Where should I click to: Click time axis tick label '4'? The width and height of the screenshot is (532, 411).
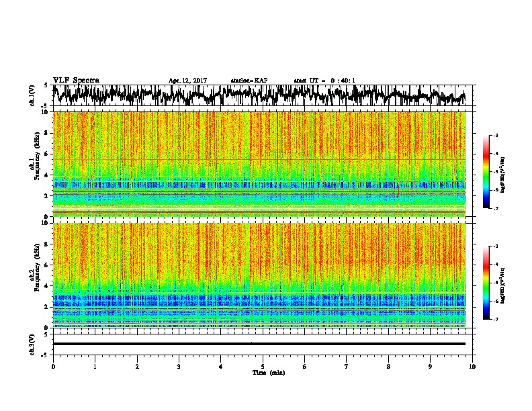[221, 366]
